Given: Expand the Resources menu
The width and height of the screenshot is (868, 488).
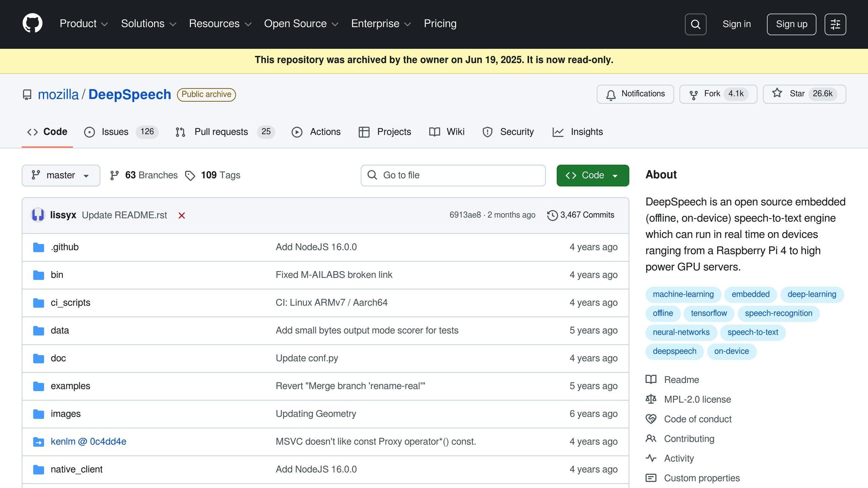Looking at the screenshot, I should point(220,24).
